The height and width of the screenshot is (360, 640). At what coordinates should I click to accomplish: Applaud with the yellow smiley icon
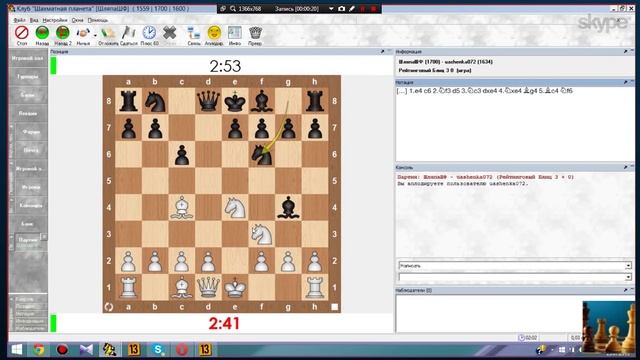(214, 33)
